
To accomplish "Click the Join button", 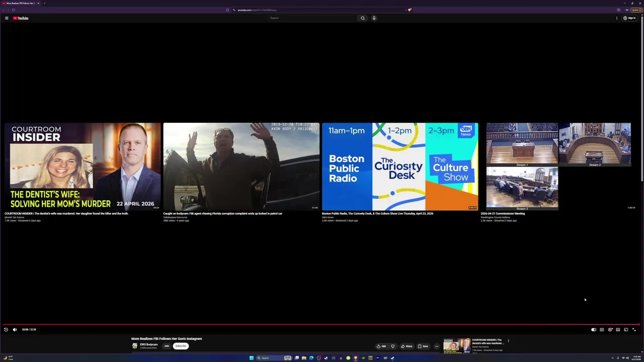I will tap(167, 346).
